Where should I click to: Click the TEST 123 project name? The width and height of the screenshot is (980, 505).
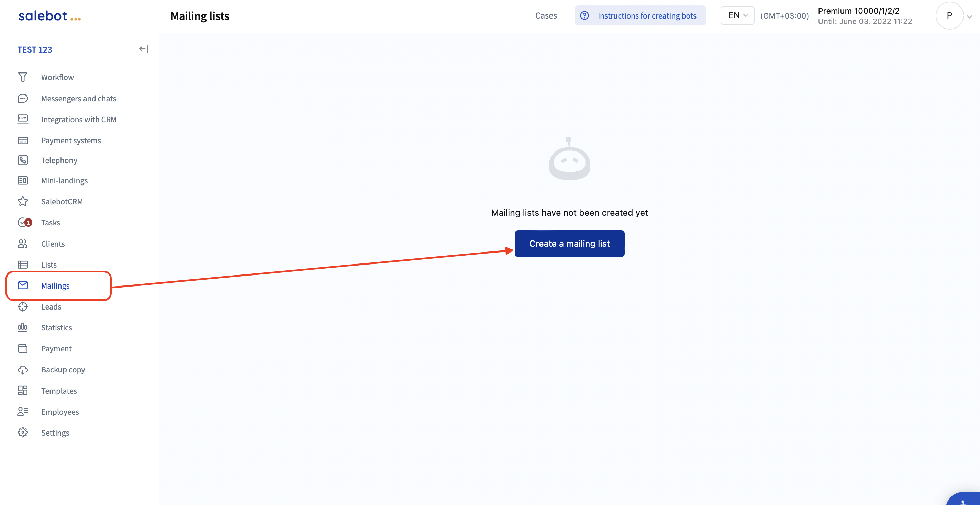coord(35,49)
